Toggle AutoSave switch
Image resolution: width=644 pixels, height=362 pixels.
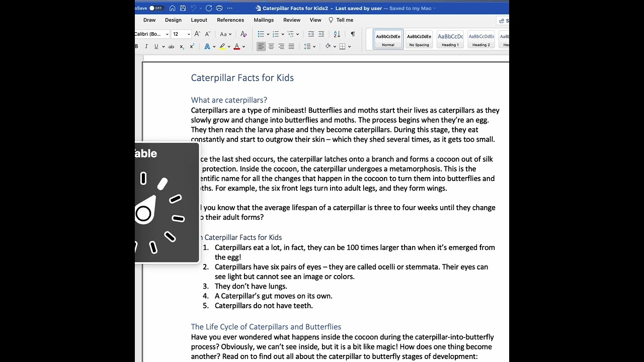(156, 8)
